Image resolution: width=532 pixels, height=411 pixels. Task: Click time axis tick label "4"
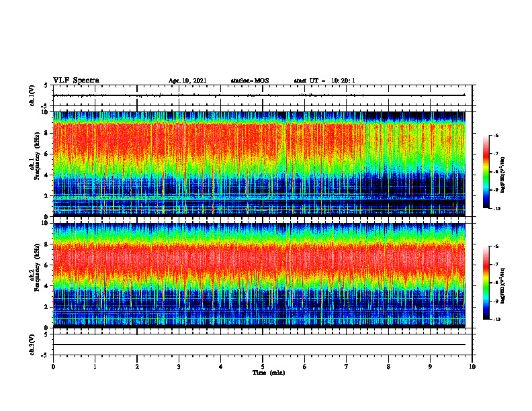click(221, 367)
